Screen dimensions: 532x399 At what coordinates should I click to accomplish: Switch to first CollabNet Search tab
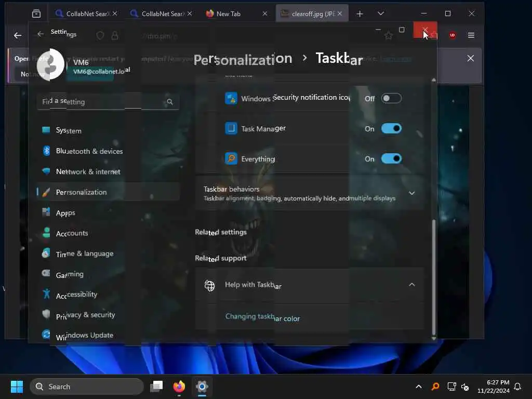click(87, 14)
